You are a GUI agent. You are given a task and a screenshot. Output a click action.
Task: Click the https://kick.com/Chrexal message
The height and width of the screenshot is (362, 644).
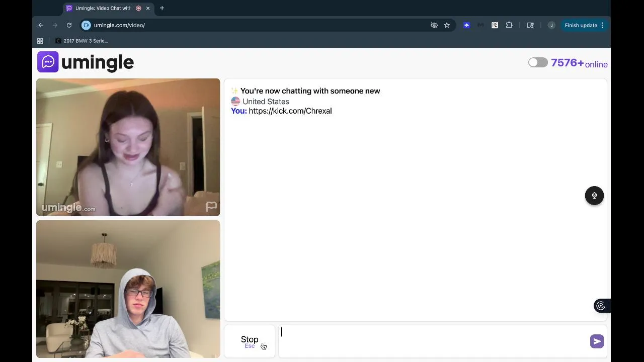coord(290,111)
